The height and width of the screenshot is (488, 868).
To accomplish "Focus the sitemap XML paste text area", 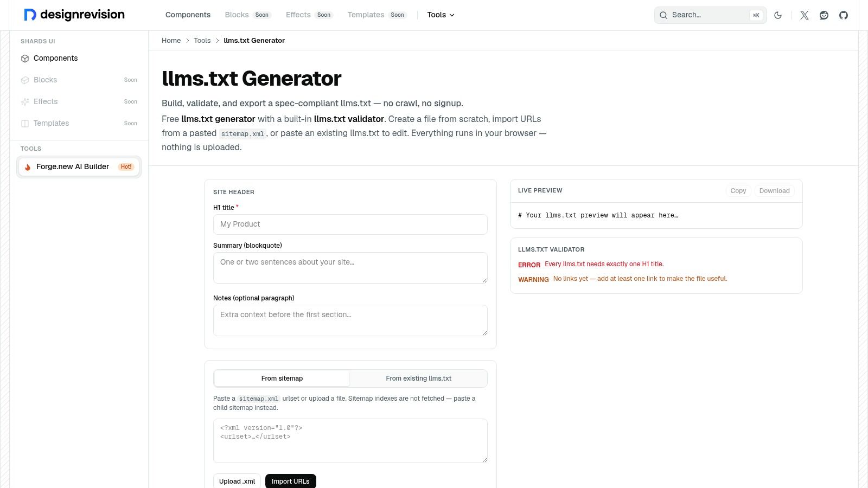I will click(350, 441).
